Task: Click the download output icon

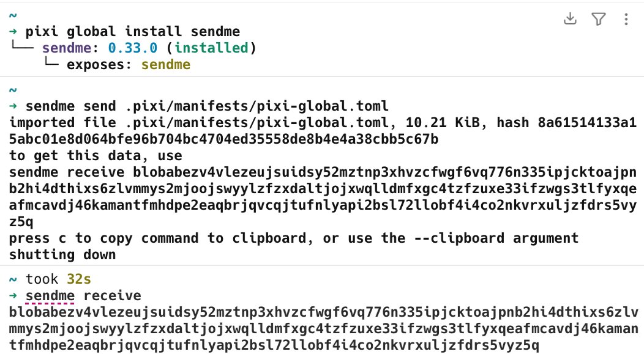Action: (570, 18)
